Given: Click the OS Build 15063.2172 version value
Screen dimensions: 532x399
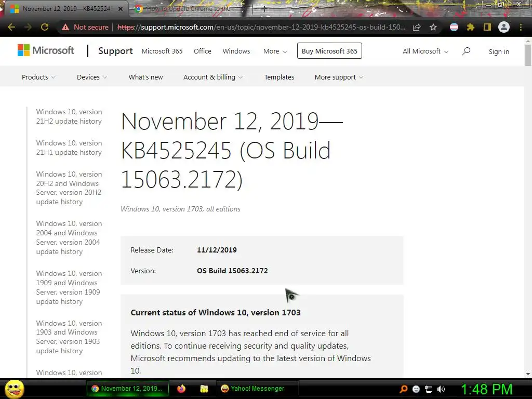Looking at the screenshot, I should click(x=232, y=271).
